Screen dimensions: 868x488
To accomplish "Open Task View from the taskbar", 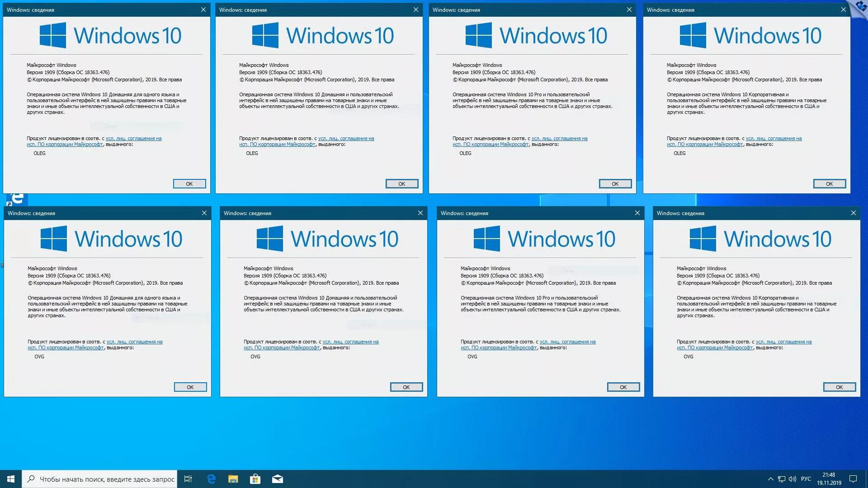I will tap(188, 479).
